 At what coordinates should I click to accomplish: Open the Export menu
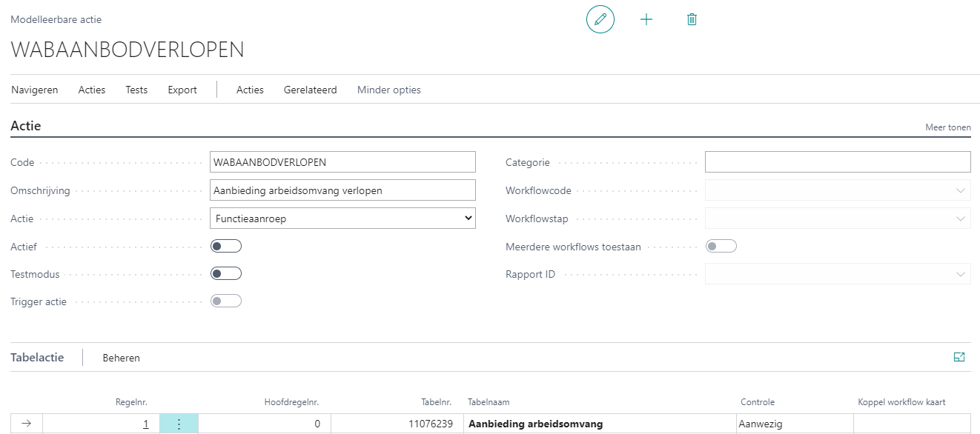coord(182,90)
